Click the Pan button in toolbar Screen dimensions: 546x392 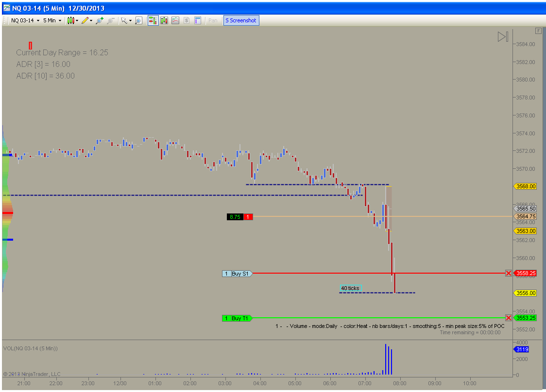[213, 20]
